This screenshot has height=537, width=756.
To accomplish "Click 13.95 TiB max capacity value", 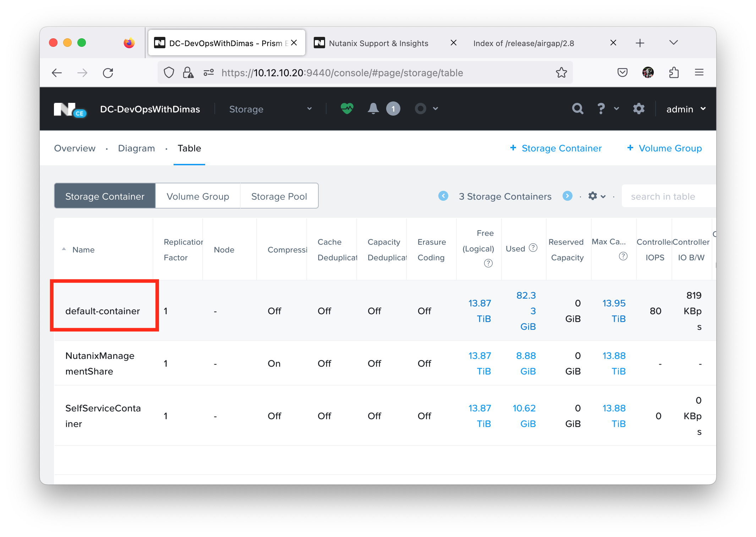I will tap(614, 311).
